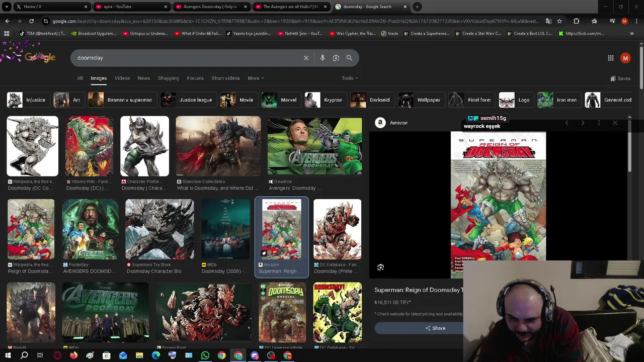Screen dimensions: 644x362
Task: Switch to the Videos results tab
Action: point(122,78)
